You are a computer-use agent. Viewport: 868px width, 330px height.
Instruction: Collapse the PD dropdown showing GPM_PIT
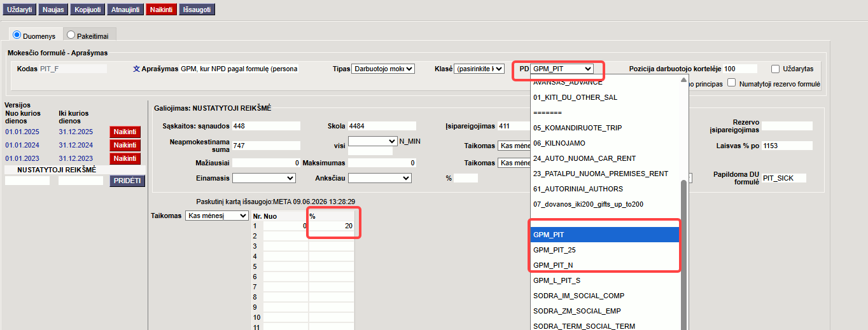[563, 69]
